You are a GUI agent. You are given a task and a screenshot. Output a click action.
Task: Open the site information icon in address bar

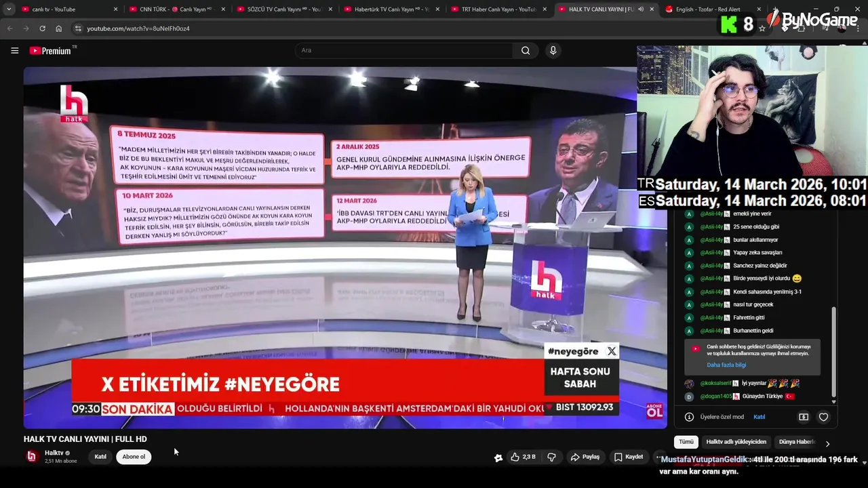pyautogui.click(x=78, y=28)
